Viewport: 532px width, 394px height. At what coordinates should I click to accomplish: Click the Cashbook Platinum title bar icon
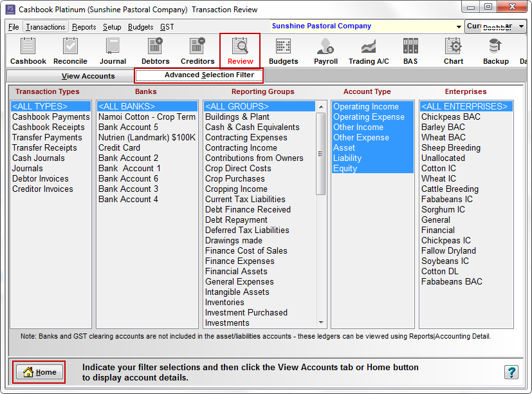pos(10,9)
